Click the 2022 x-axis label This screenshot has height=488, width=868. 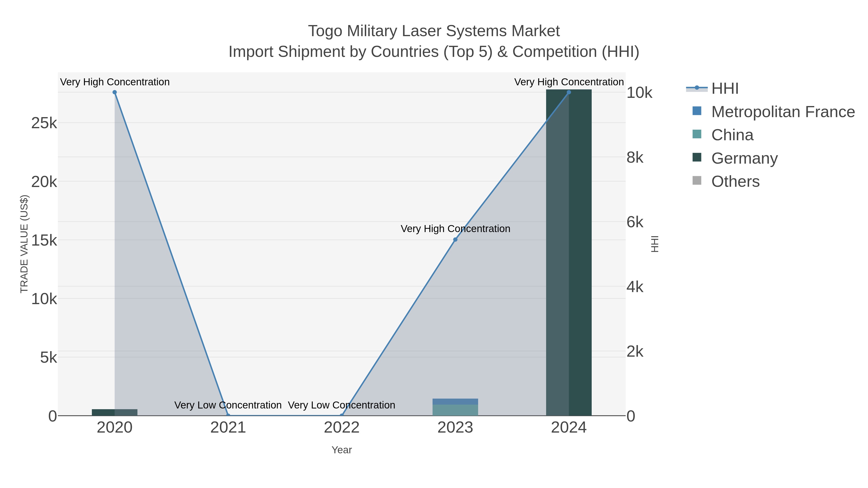342,428
